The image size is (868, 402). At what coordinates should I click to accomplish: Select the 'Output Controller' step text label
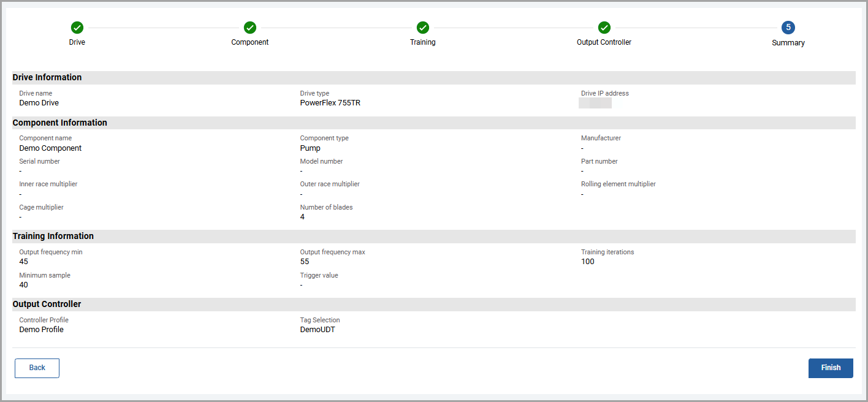[604, 42]
